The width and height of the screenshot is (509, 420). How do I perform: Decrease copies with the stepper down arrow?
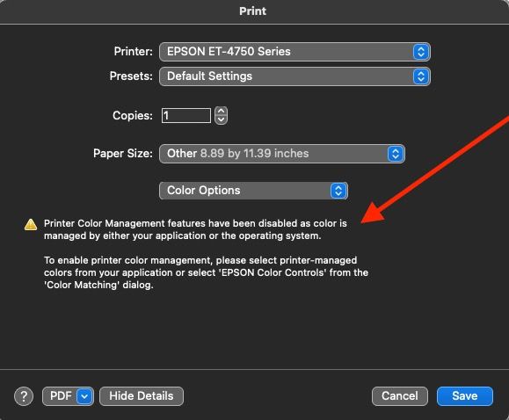pyautogui.click(x=221, y=119)
